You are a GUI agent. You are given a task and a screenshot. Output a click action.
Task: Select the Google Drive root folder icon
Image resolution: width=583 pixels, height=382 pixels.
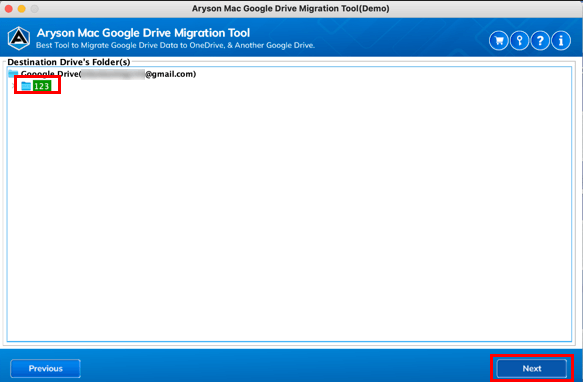pos(13,73)
